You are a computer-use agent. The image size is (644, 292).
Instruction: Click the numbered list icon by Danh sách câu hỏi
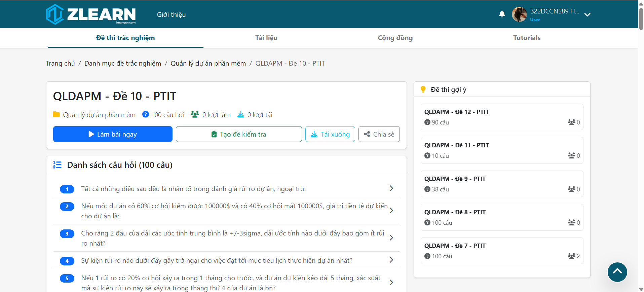point(57,165)
